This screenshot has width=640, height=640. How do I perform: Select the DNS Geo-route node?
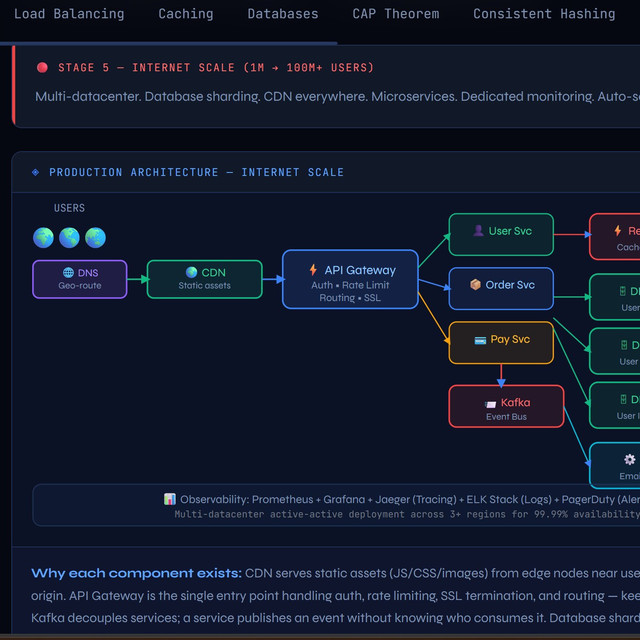point(80,279)
